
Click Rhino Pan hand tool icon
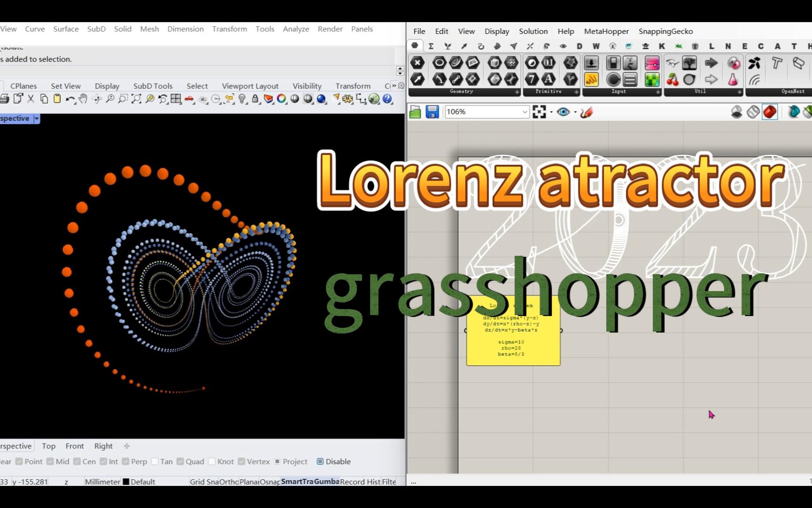83,99
